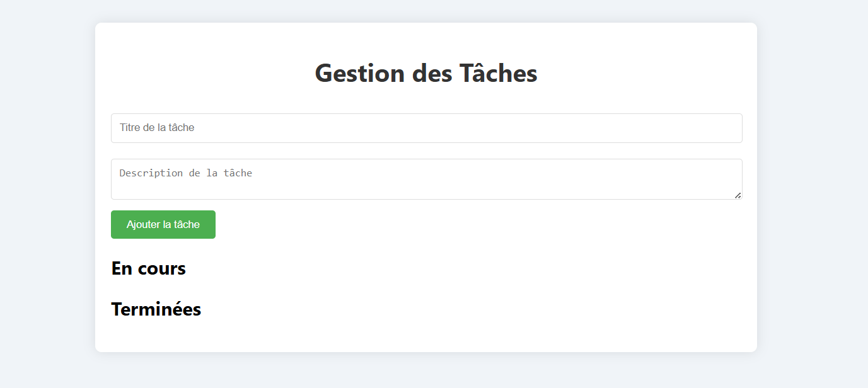Click the in-progress tasks list header
The image size is (868, 388).
point(148,268)
